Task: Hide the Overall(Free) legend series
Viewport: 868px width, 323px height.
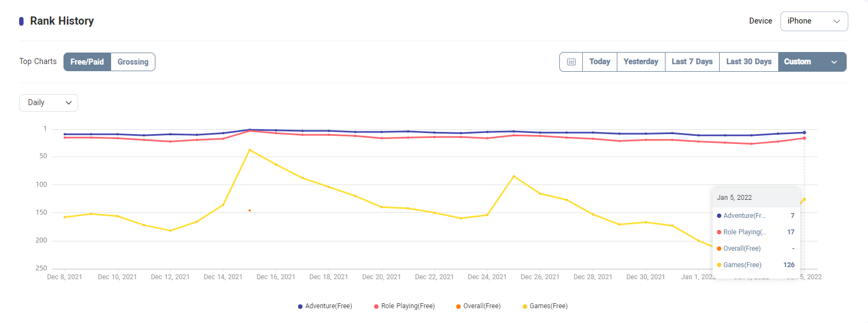Action: click(478, 306)
